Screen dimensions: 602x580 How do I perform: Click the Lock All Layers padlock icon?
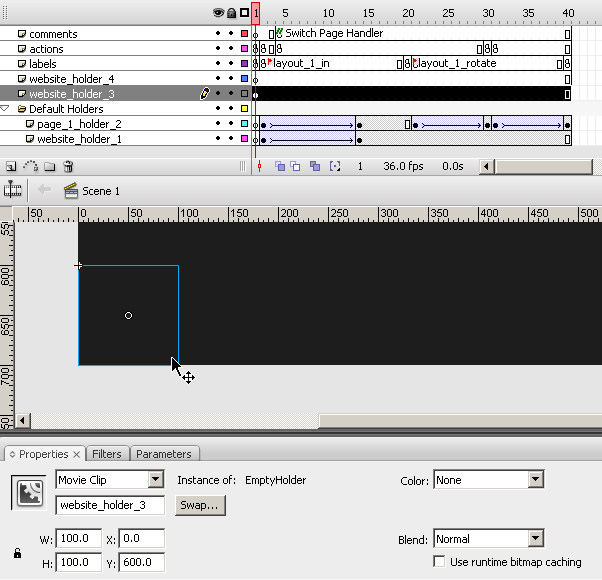click(x=231, y=13)
